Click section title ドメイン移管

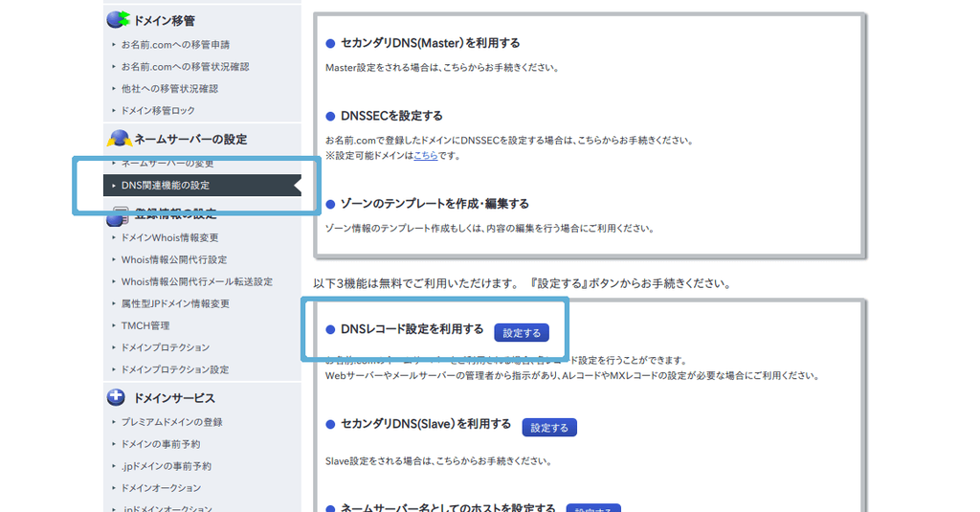click(x=165, y=21)
